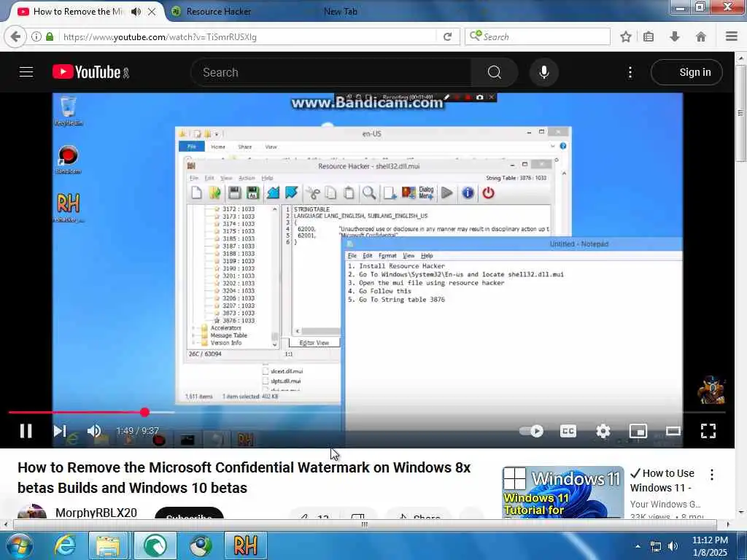
Task: Focus the browser URL address bar
Action: [x=248, y=36]
